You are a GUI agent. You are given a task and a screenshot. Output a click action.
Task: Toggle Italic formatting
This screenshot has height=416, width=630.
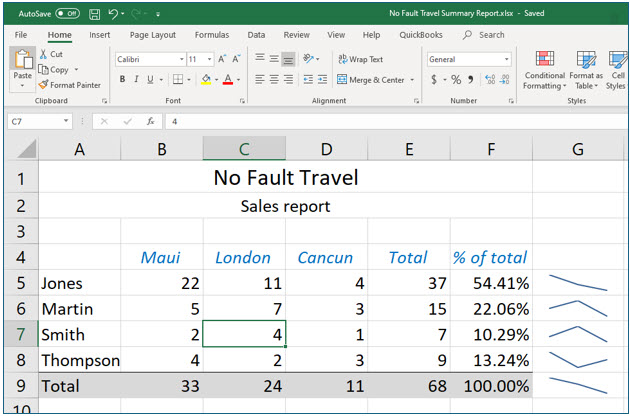pos(136,79)
